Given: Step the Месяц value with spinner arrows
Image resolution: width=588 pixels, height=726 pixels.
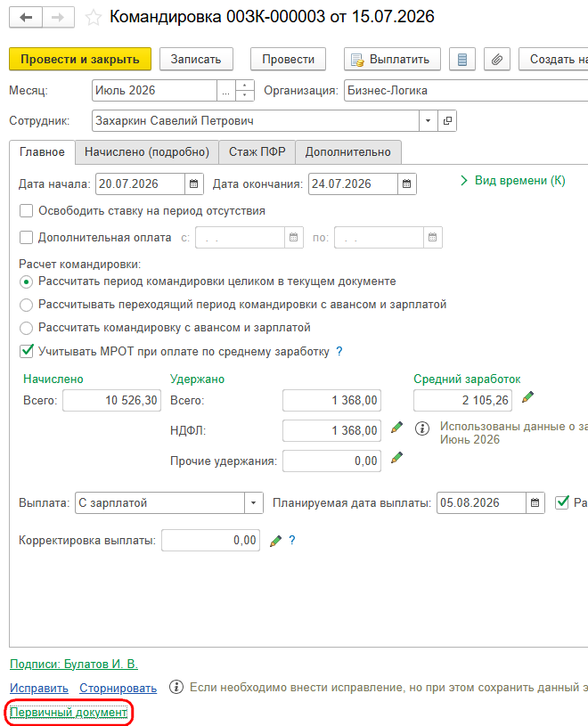Looking at the screenshot, I should point(245,91).
